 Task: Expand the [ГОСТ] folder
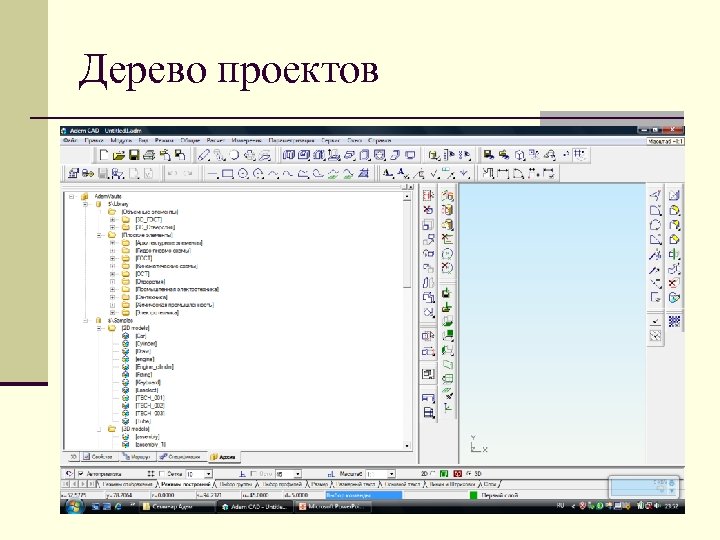112,259
